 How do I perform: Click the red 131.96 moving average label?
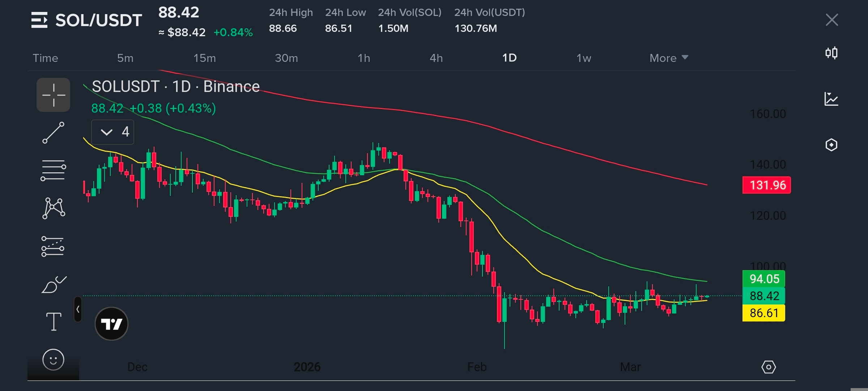pos(766,185)
